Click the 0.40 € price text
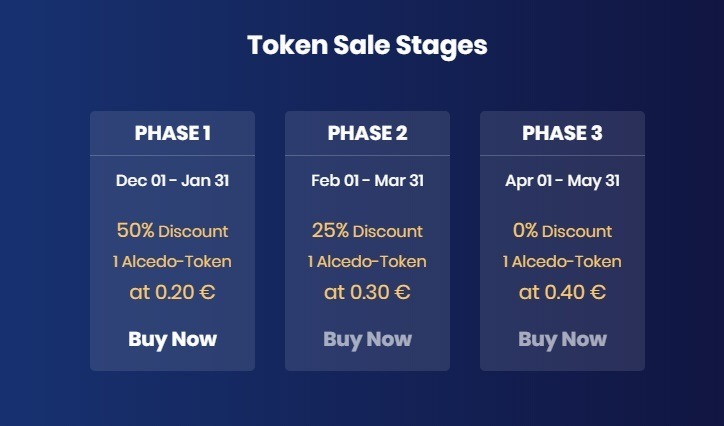724x426 pixels. (x=562, y=293)
